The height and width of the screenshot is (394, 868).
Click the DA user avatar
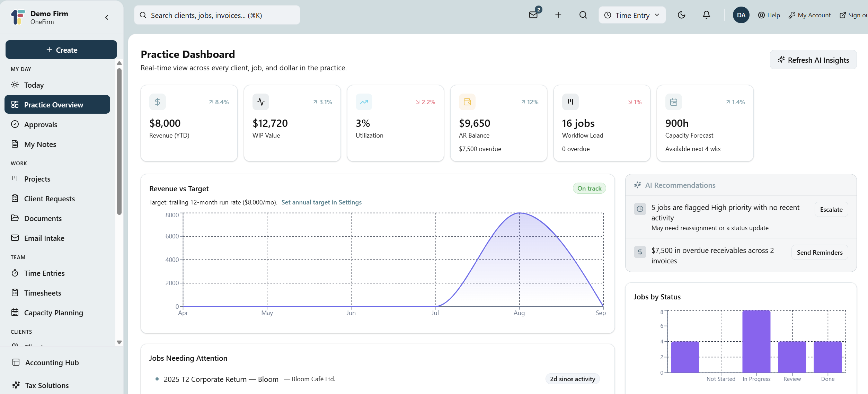click(x=741, y=15)
